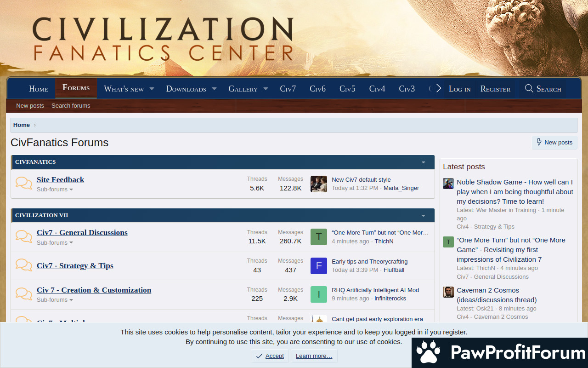The height and width of the screenshot is (368, 588).
Task: Expand Sub-forums under Civ7 General Discussions
Action: (55, 243)
